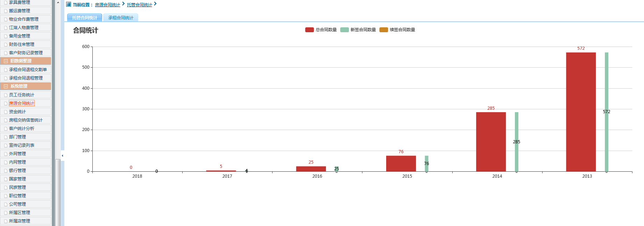Open 房租交纳信誉统计 page
Viewport: 644px width, 226px height.
tap(26, 120)
